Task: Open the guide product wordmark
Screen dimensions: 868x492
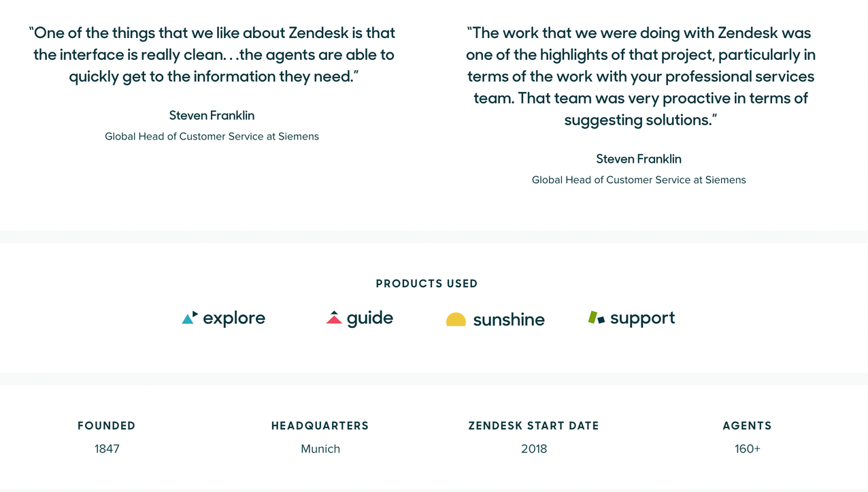Action: click(370, 318)
